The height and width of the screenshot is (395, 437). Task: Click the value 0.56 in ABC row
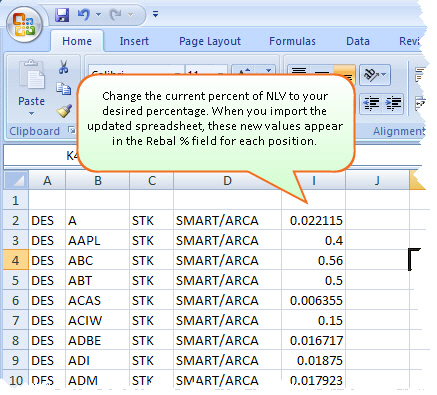pos(313,260)
